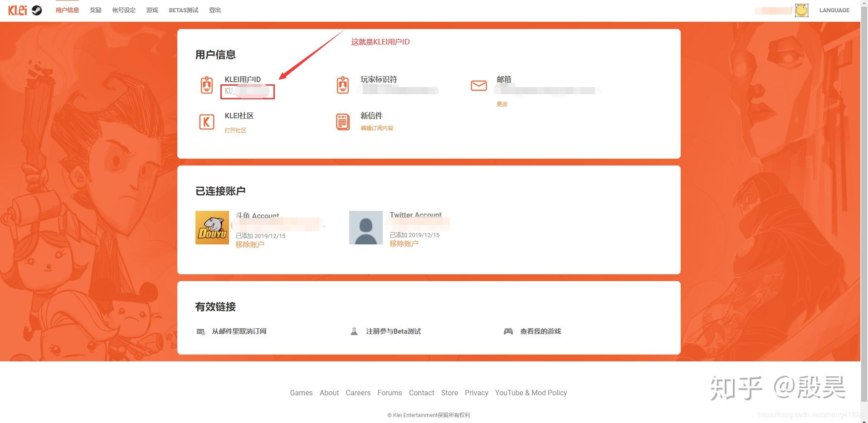Screen dimensions: 868x423
Task: Go to Forums in the footer
Action: (x=390, y=393)
